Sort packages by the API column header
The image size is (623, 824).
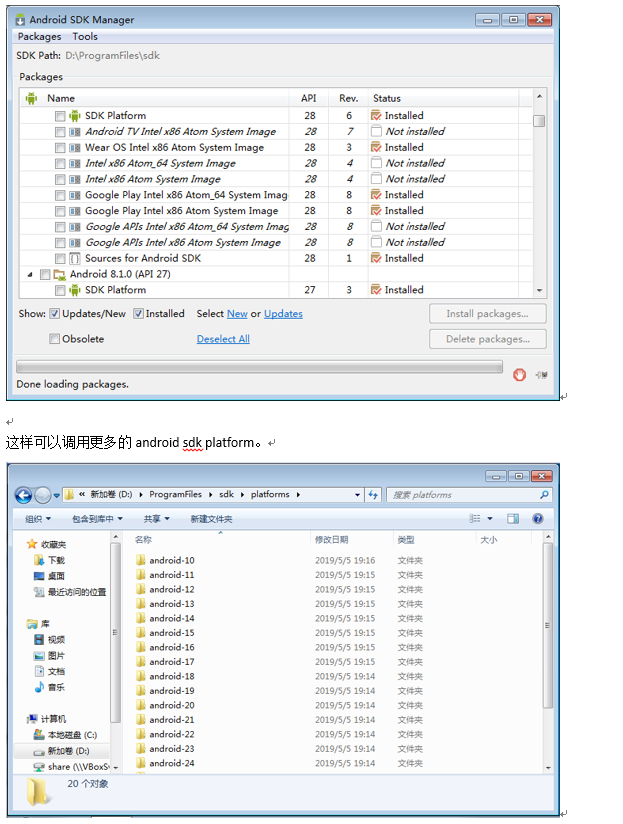(x=308, y=98)
